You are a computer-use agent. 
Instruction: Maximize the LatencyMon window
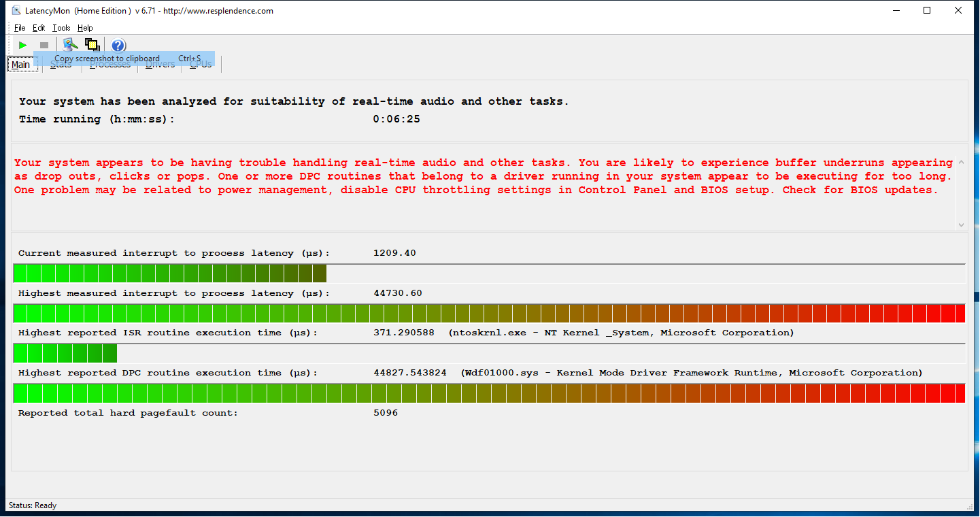tap(927, 10)
